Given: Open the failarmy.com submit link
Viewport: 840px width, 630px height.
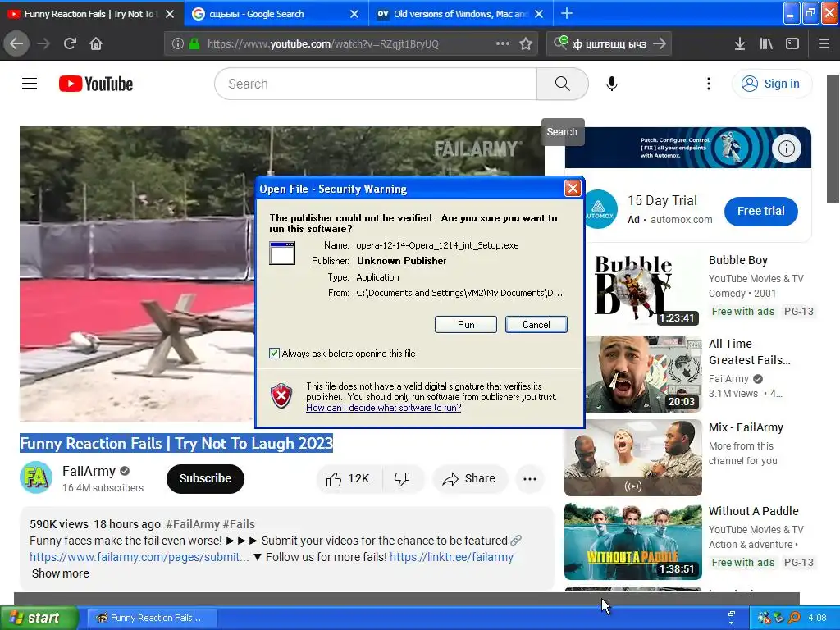Looking at the screenshot, I should (x=139, y=557).
